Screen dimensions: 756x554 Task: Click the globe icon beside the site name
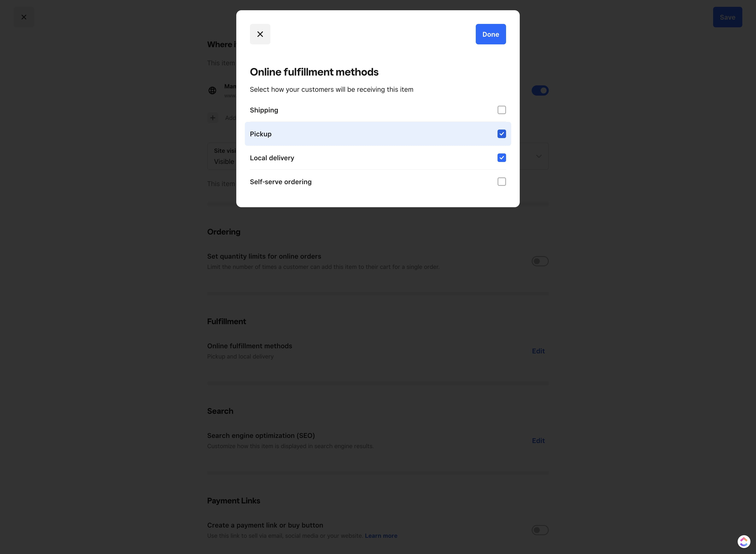point(213,90)
